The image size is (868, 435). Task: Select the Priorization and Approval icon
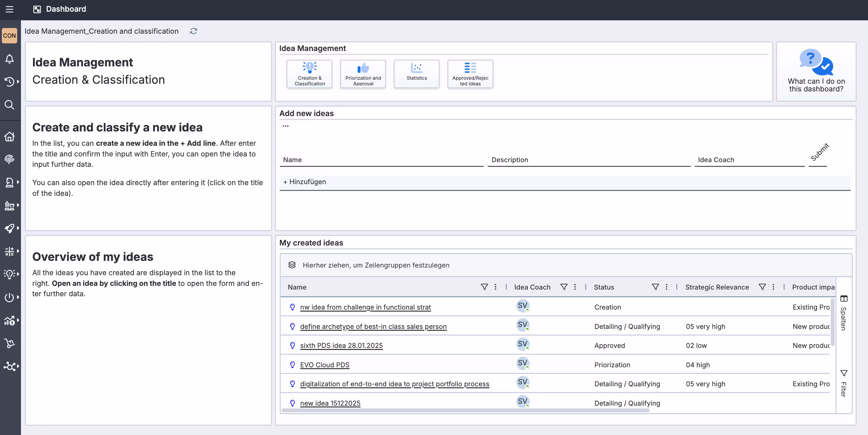tap(363, 74)
